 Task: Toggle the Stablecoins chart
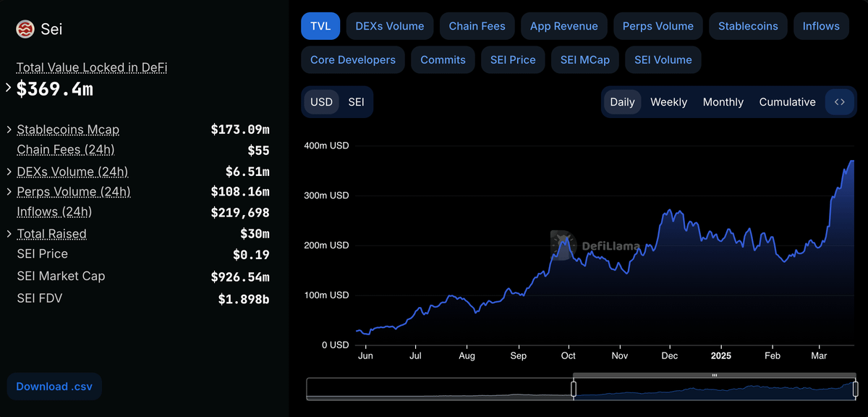pyautogui.click(x=748, y=26)
